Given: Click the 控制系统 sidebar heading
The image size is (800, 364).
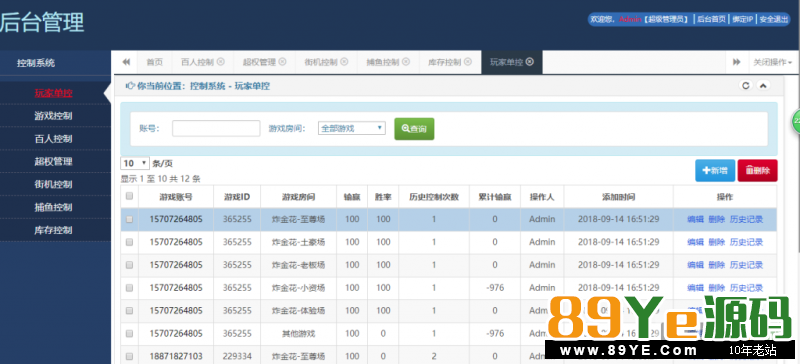Looking at the screenshot, I should point(36,63).
